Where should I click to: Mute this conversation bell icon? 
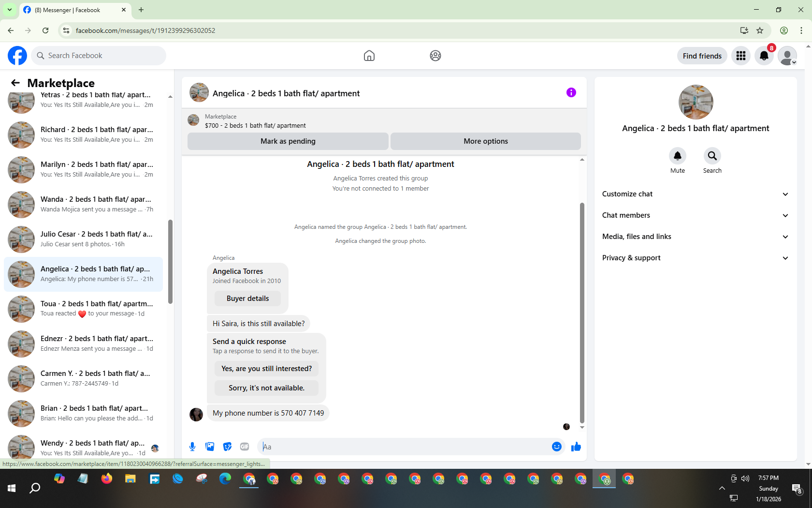(678, 156)
